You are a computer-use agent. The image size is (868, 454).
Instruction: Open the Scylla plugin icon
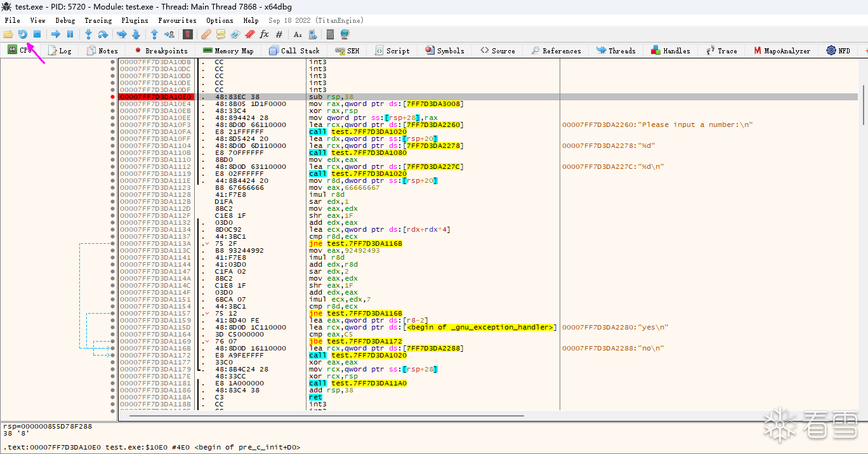[x=188, y=34]
